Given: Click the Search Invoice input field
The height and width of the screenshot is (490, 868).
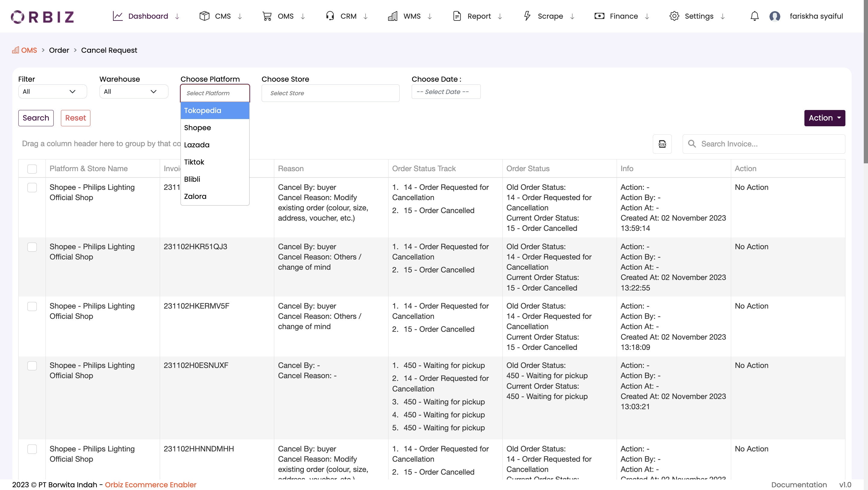Looking at the screenshot, I should (x=764, y=144).
